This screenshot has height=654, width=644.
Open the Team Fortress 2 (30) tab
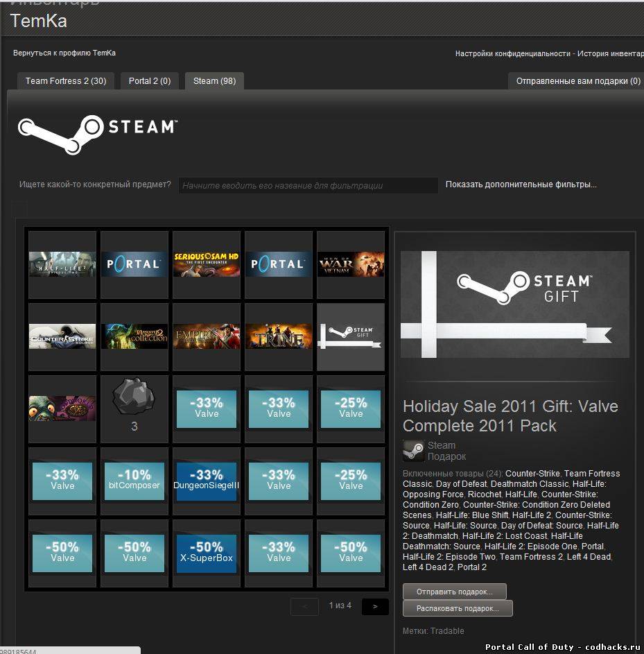(x=66, y=81)
